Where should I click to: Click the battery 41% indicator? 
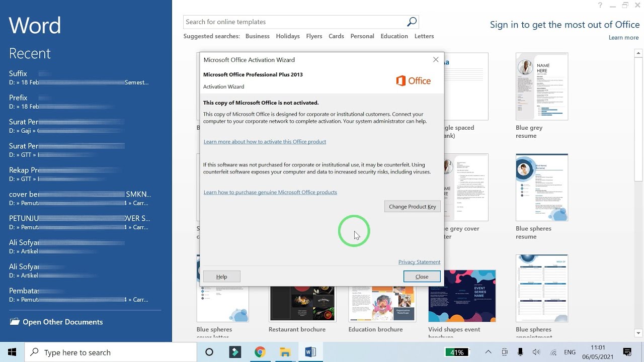coord(457,352)
